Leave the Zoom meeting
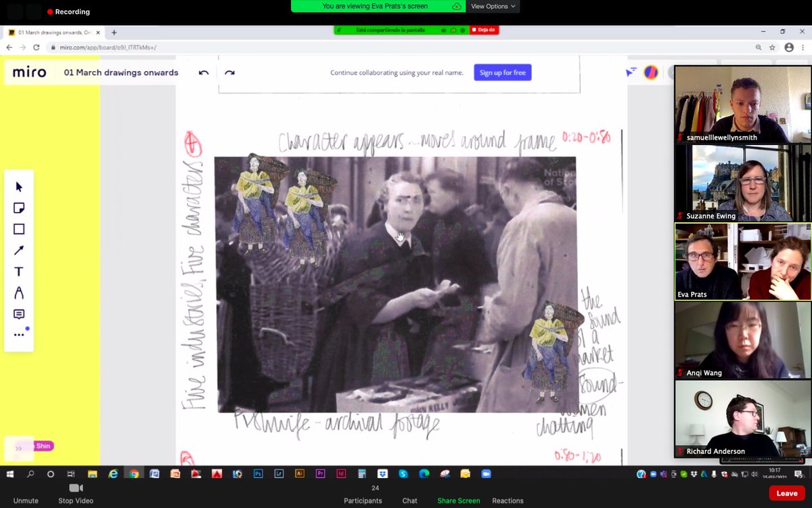Viewport: 812px width, 508px height. point(787,493)
